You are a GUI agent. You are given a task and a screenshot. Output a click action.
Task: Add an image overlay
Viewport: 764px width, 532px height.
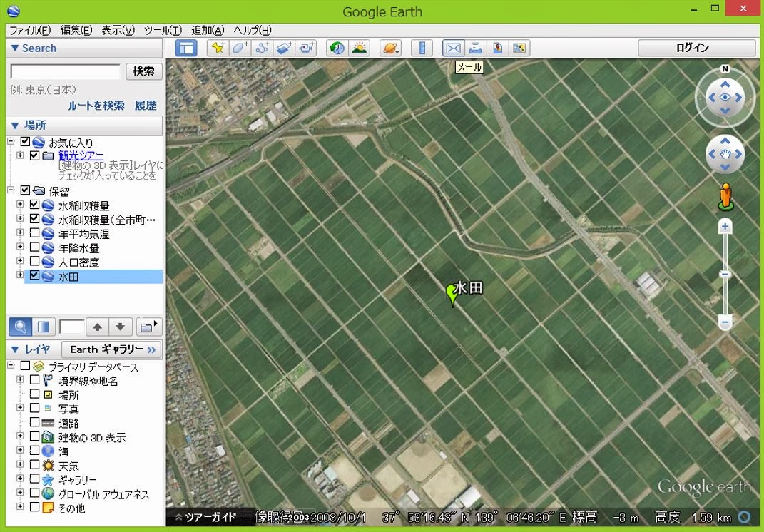click(x=284, y=48)
